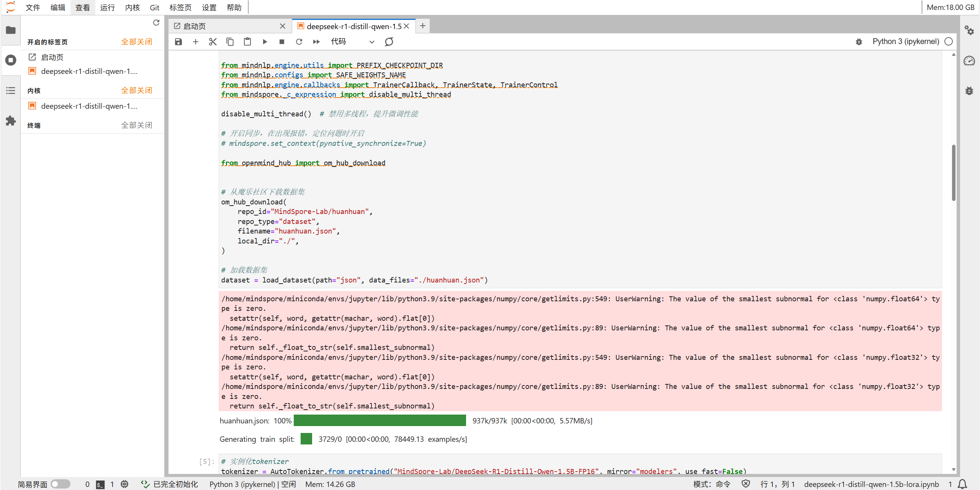Restart the kernel and run all cells
Screen dimensions: 980x490
point(316,42)
